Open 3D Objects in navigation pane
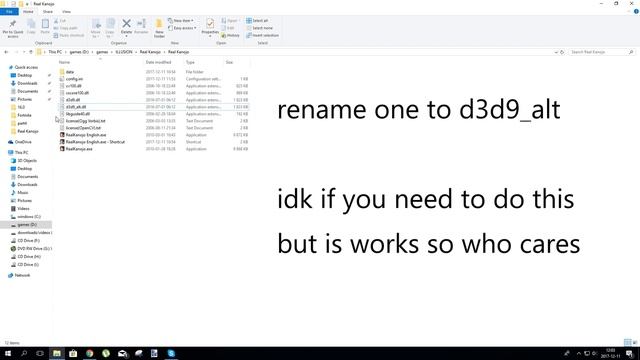640x360 pixels. click(27, 161)
